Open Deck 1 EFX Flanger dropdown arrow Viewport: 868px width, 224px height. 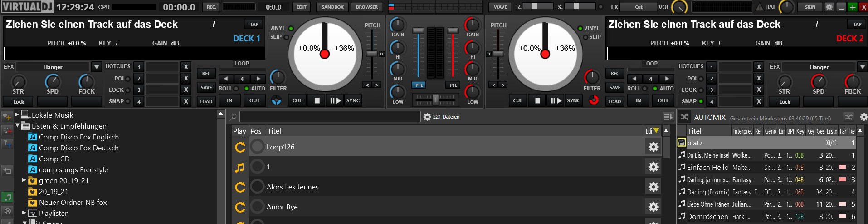[x=96, y=67]
